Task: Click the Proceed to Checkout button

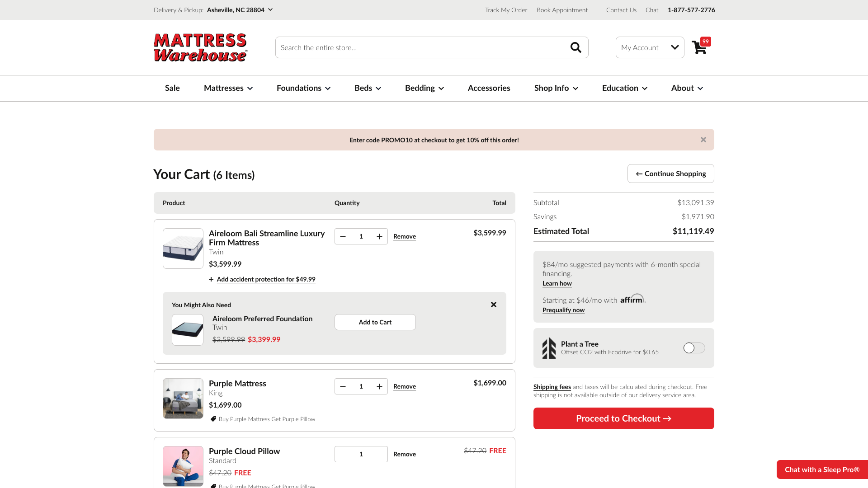Action: [623, 418]
